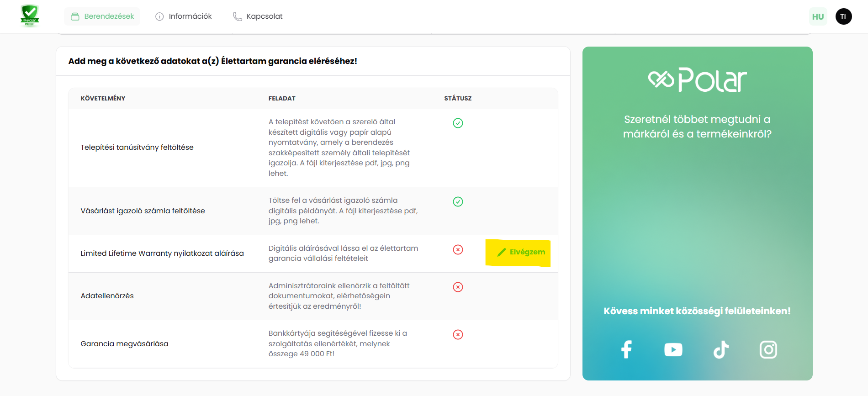The height and width of the screenshot is (396, 868).
Task: Open Polar's Instagram profile
Action: click(x=768, y=349)
